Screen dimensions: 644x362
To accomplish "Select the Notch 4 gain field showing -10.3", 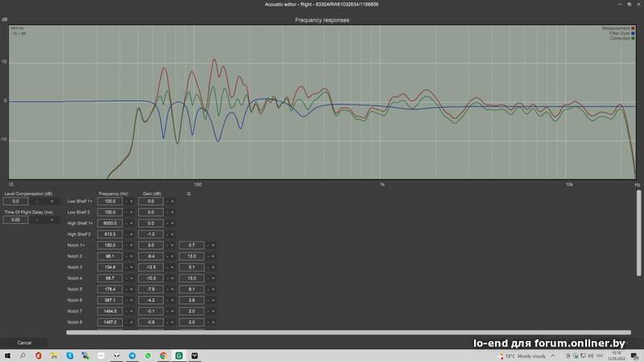I will click(x=151, y=278).
